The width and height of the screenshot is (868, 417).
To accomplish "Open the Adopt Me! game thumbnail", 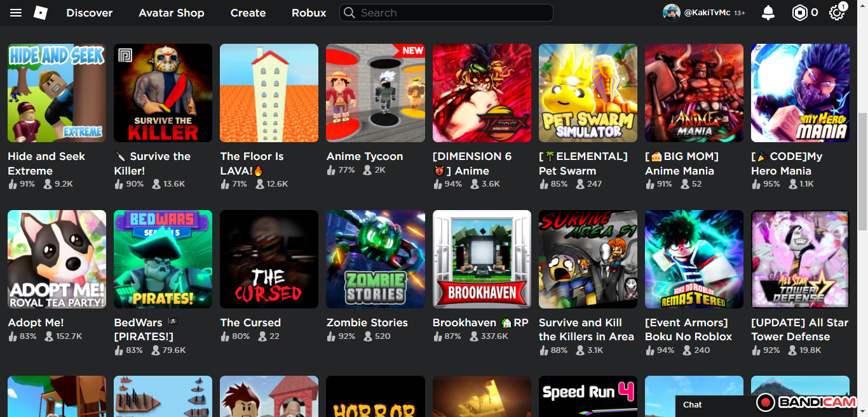I will (x=57, y=259).
